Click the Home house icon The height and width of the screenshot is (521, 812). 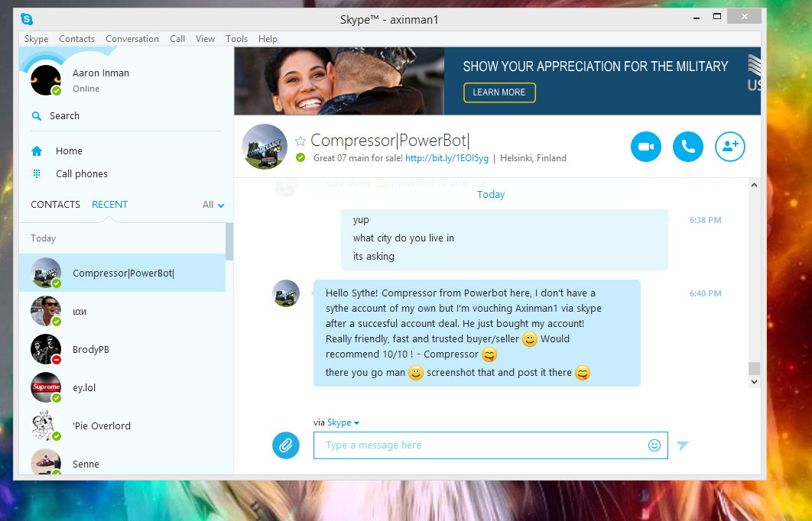pos(37,151)
